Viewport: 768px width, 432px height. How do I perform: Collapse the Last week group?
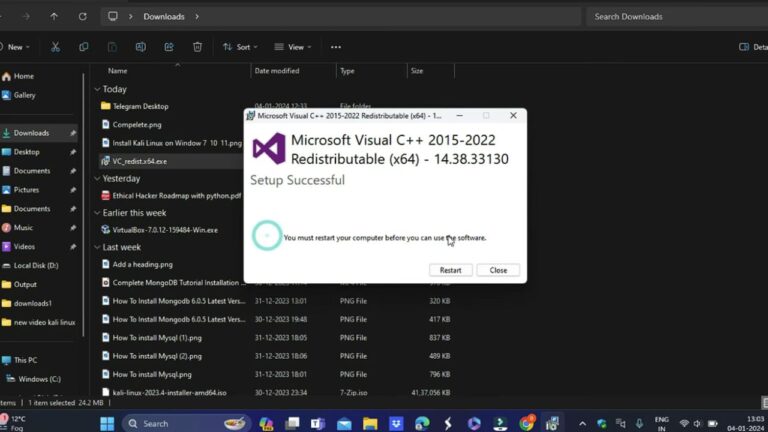[97, 247]
